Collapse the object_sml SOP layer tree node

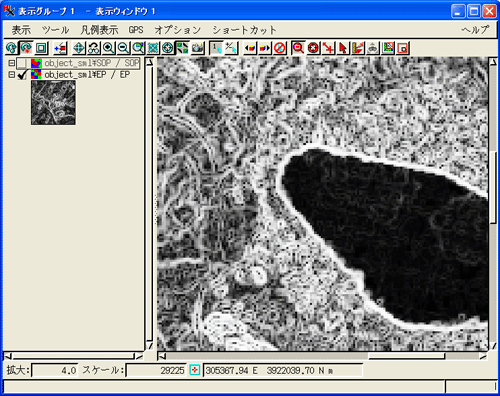12,63
